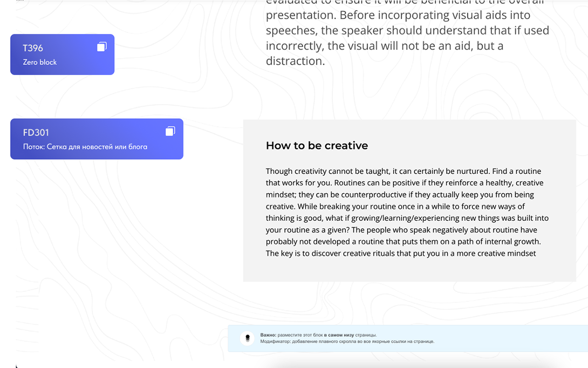Click the "How to be creative" heading

click(x=317, y=145)
